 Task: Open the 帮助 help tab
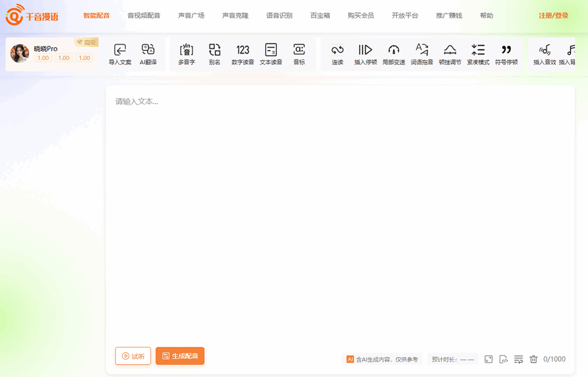(486, 15)
